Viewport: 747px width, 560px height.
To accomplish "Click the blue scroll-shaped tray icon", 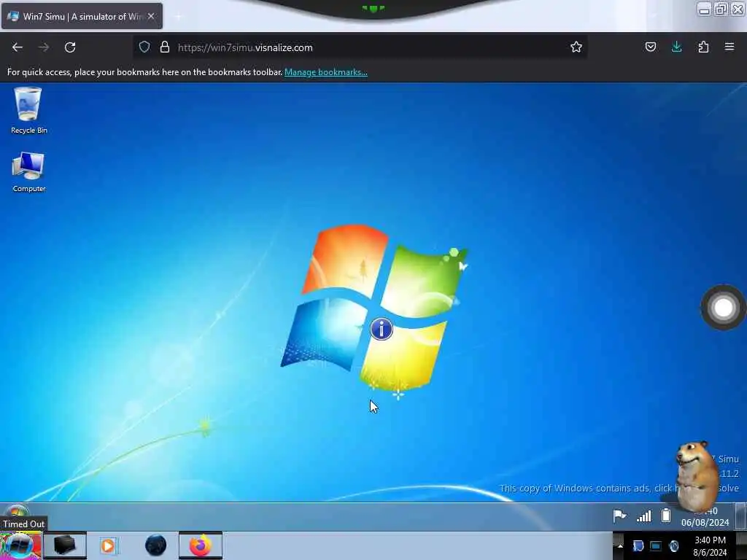I will tap(638, 545).
